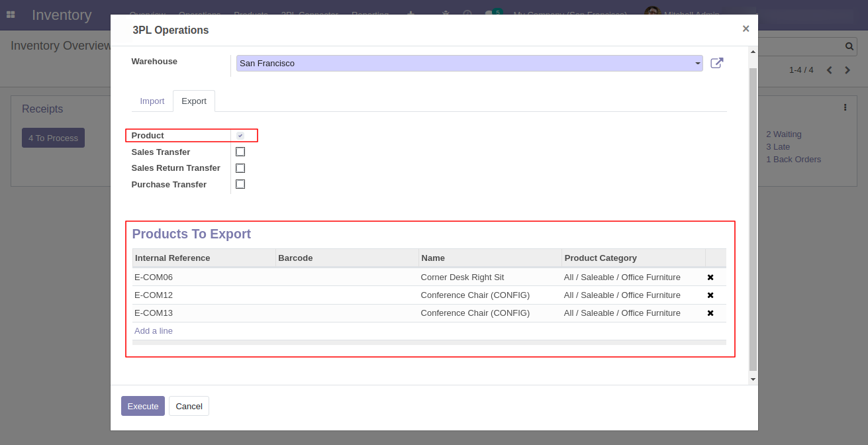Enable the Purchase Transfer checkbox

pyautogui.click(x=240, y=184)
